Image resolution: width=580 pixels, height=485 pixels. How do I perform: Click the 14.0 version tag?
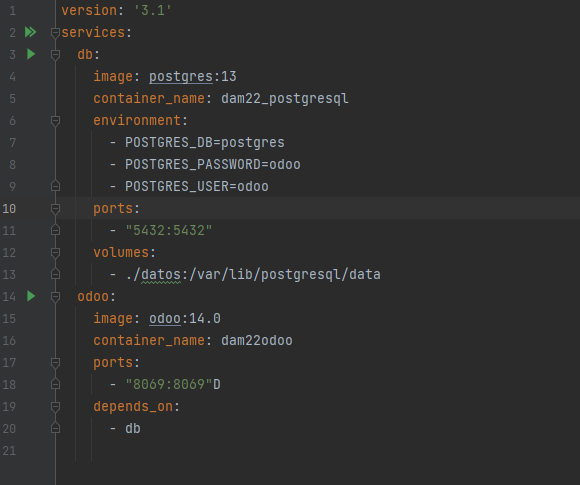coord(205,319)
